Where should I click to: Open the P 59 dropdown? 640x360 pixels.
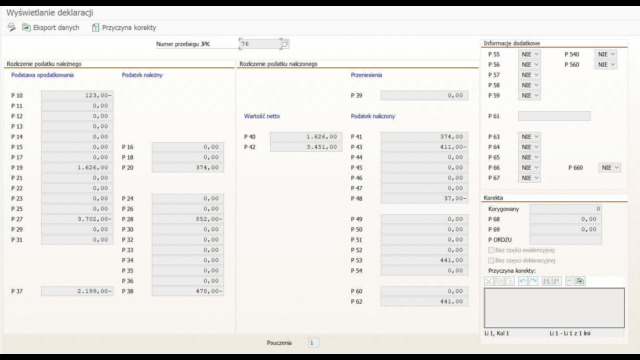coord(529,96)
